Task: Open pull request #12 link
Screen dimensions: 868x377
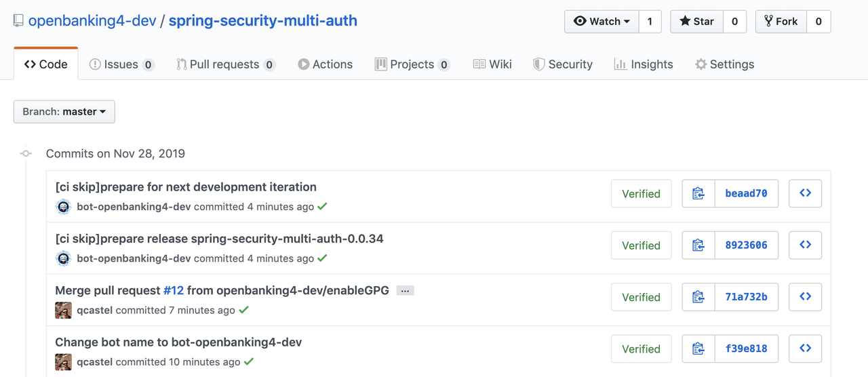Action: [x=174, y=290]
